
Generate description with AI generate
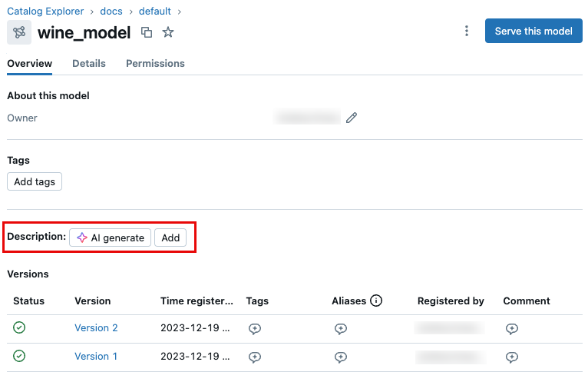[x=110, y=237]
